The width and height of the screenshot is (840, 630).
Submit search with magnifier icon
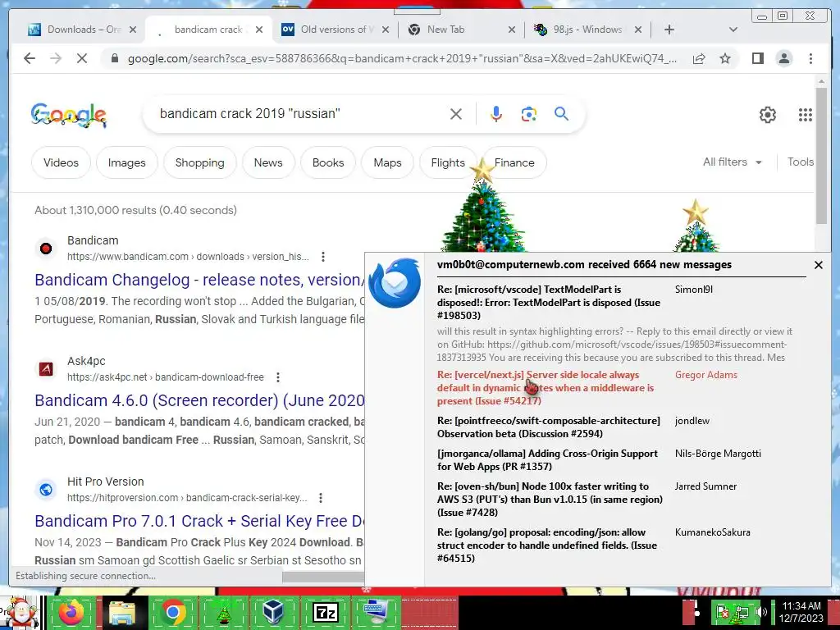[x=561, y=113]
